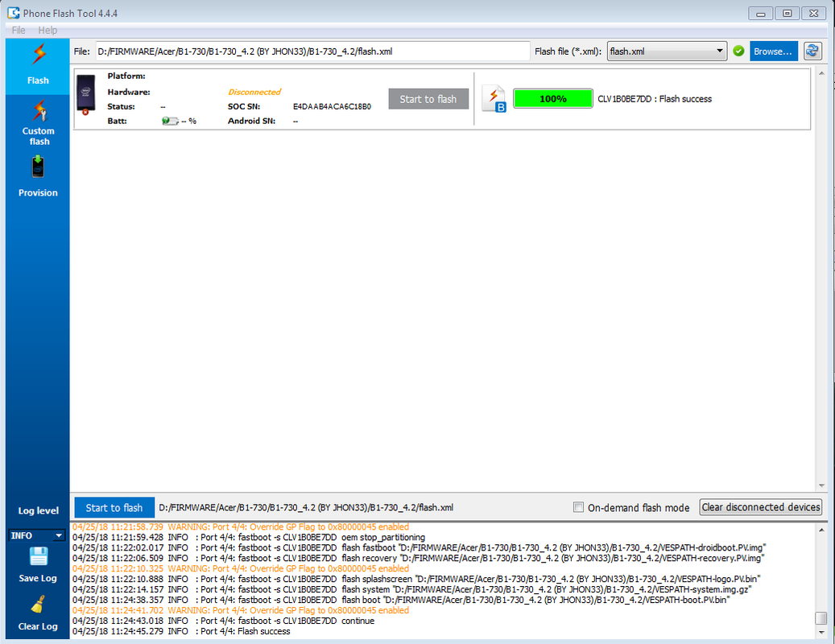Click the 'flash fastboot' droidboot log line
The width and height of the screenshot is (835, 644).
(419, 547)
